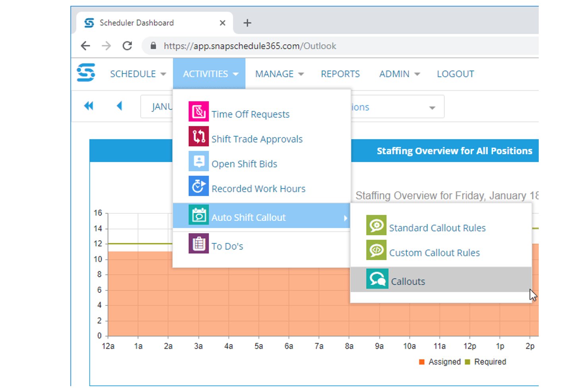
Task: Click the To Do's clipboard icon
Action: tap(198, 243)
